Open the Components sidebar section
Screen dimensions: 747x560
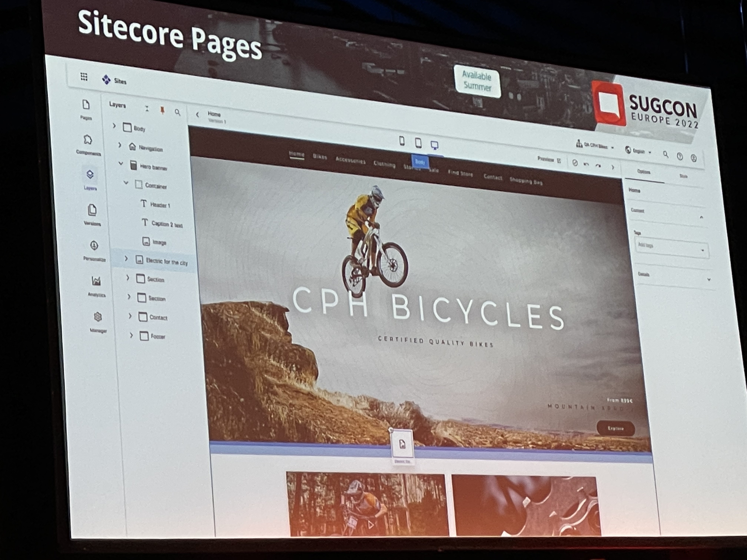pos(88,145)
